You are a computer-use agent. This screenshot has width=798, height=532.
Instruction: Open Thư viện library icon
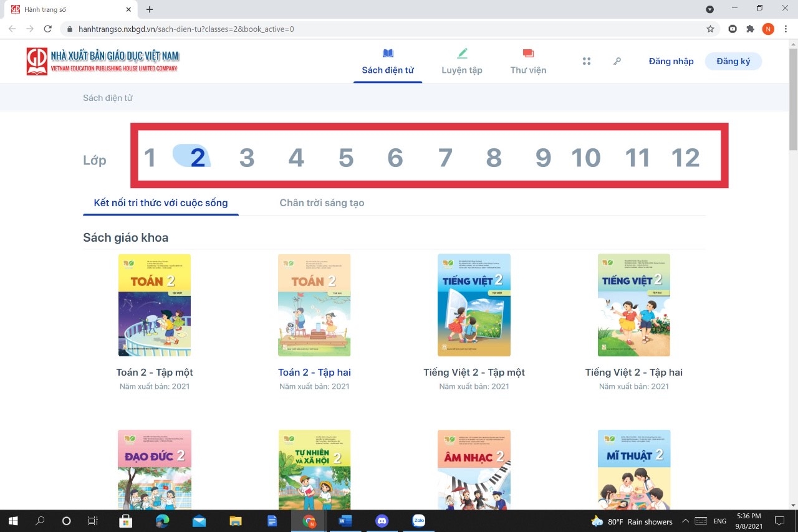pyautogui.click(x=528, y=54)
